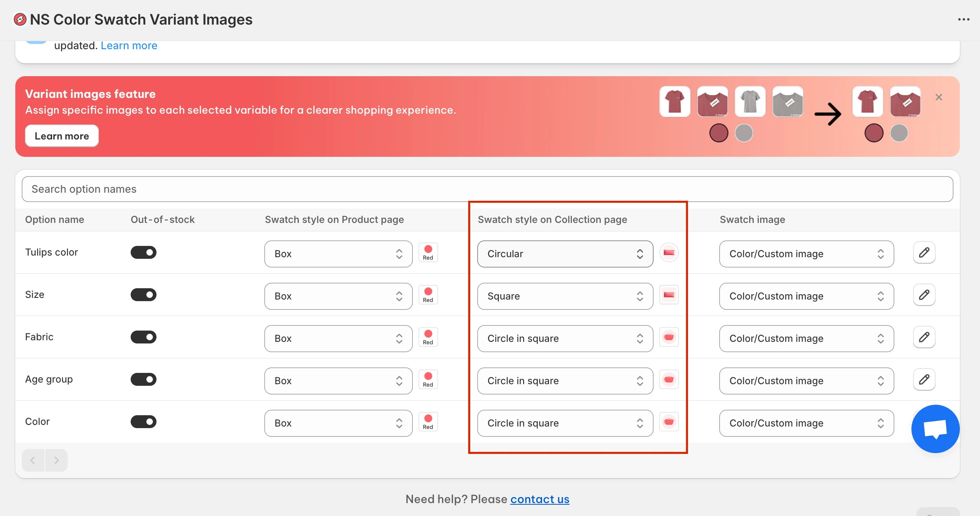Toggle out-of-stock switch for Tulips color
This screenshot has width=980, height=516.
tap(144, 253)
